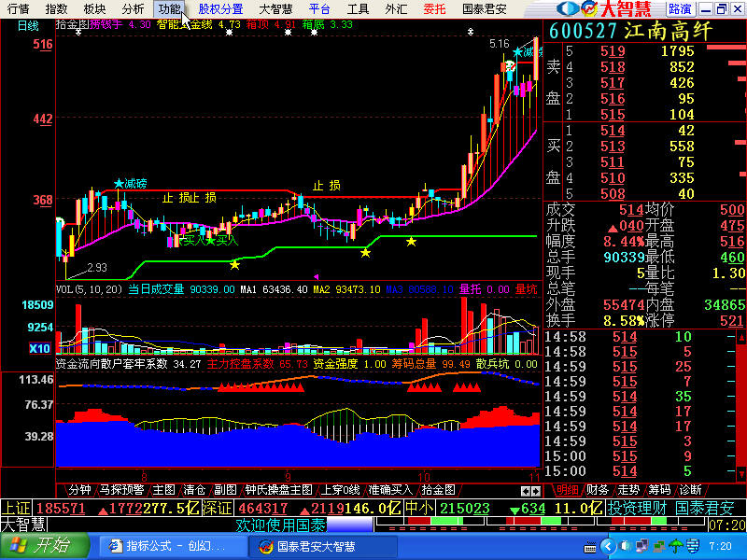747x560 pixels.
Task: Select the 财务 panel tab
Action: click(598, 489)
